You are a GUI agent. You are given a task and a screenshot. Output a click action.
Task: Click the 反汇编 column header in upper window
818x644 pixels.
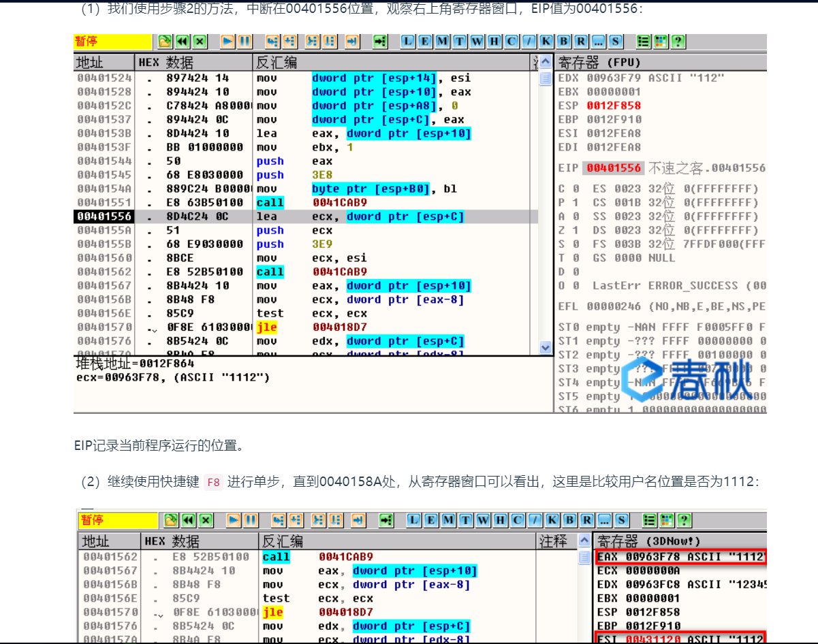275,63
